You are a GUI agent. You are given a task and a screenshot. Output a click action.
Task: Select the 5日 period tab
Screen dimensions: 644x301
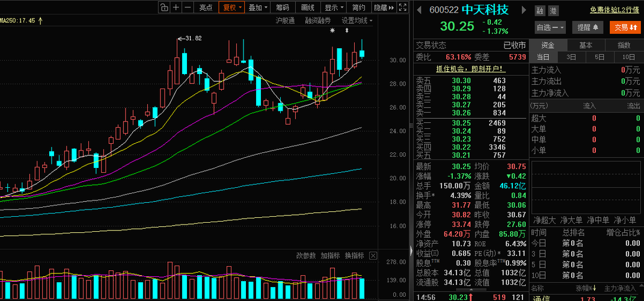(x=600, y=57)
